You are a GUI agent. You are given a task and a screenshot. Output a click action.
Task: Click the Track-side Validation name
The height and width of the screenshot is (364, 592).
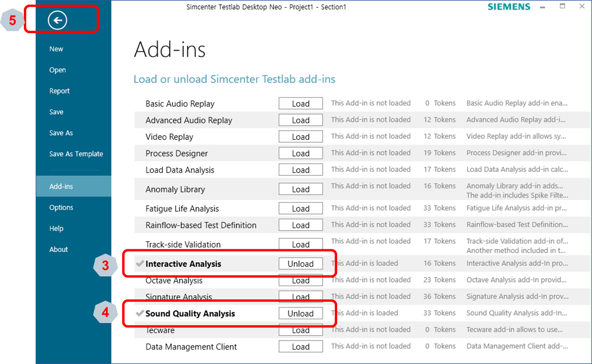pyautogui.click(x=183, y=244)
